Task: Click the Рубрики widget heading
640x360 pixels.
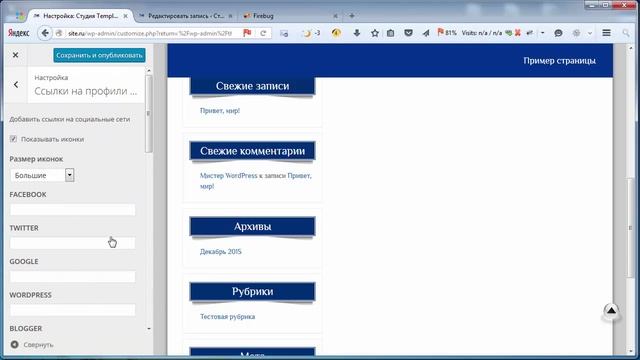Action: [252, 292]
